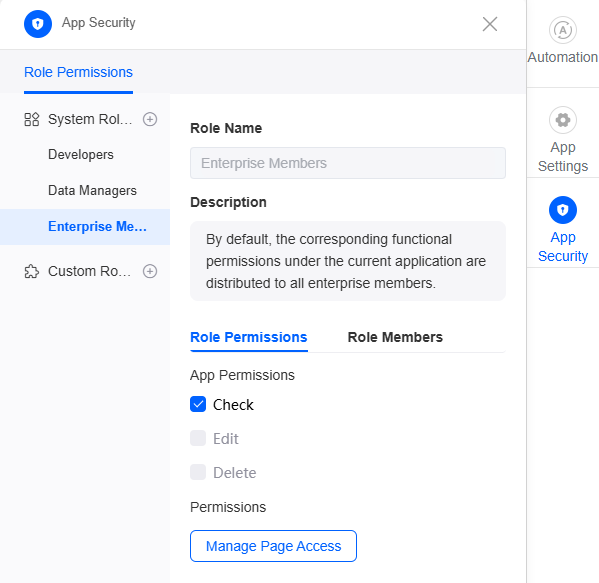The width and height of the screenshot is (599, 583).
Task: Open the top Role Permissions tab
Action: [x=78, y=72]
